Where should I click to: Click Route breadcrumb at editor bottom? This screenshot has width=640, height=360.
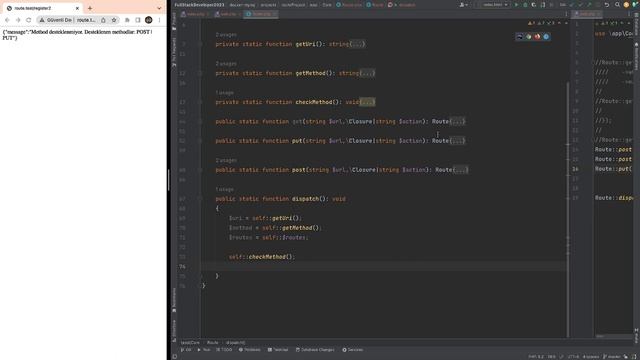tap(213, 343)
